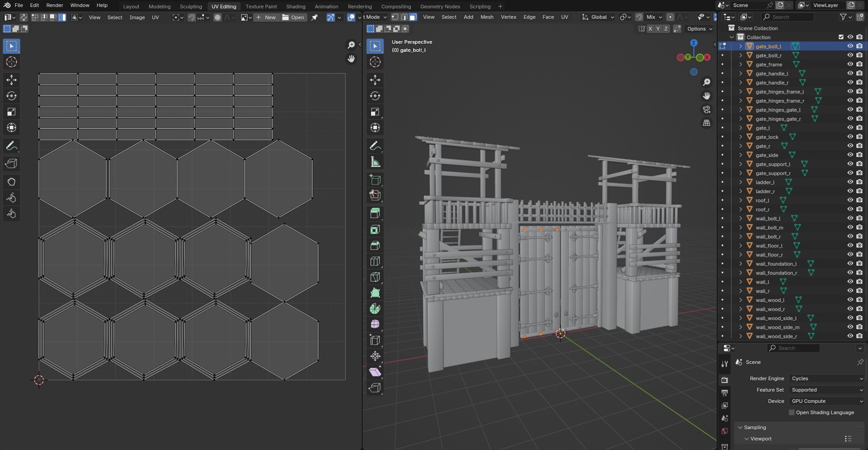Screen dimensions: 868x450
Task: Select the UV Pinch sculpt tool
Action: (x=11, y=213)
